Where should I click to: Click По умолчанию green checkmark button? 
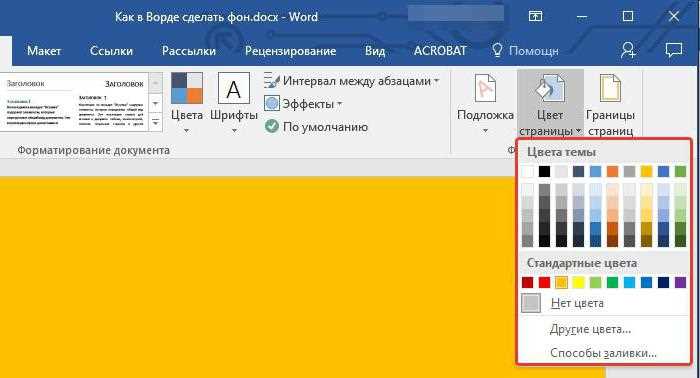pyautogui.click(x=317, y=127)
